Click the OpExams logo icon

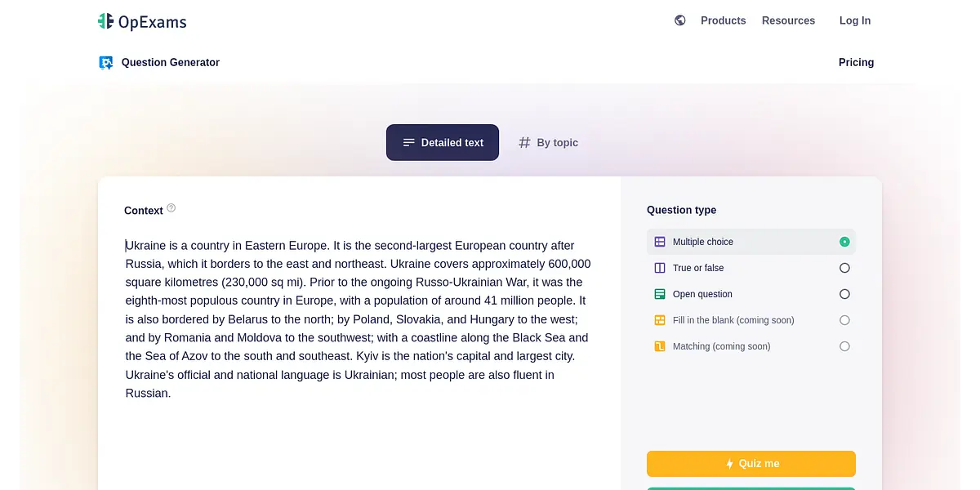coord(105,21)
